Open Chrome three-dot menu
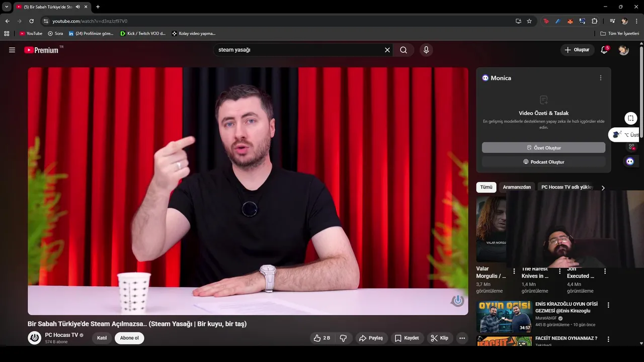The width and height of the screenshot is (644, 362). (636, 21)
